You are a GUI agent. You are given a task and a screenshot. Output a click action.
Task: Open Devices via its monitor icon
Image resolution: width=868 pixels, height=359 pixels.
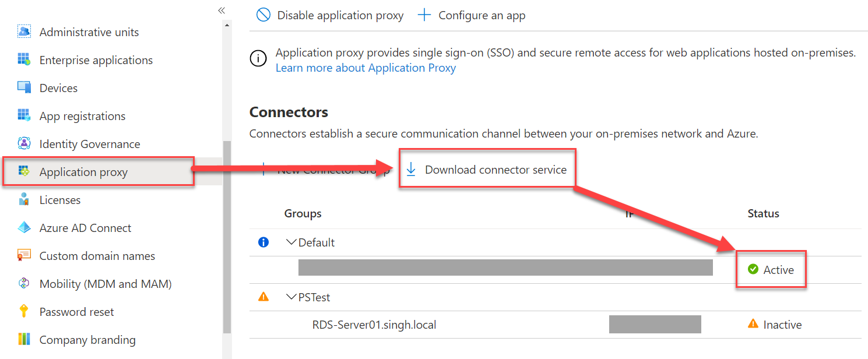coord(24,87)
